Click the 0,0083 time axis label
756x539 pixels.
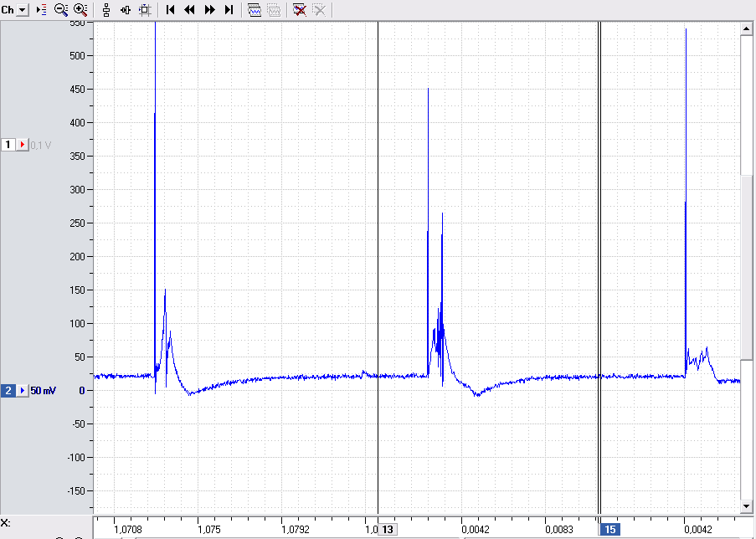(559, 530)
